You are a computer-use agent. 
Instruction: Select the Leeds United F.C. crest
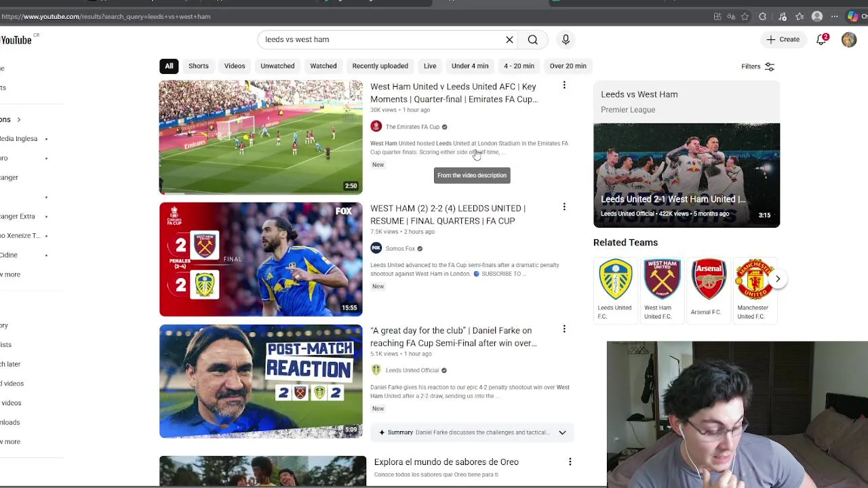[615, 279]
